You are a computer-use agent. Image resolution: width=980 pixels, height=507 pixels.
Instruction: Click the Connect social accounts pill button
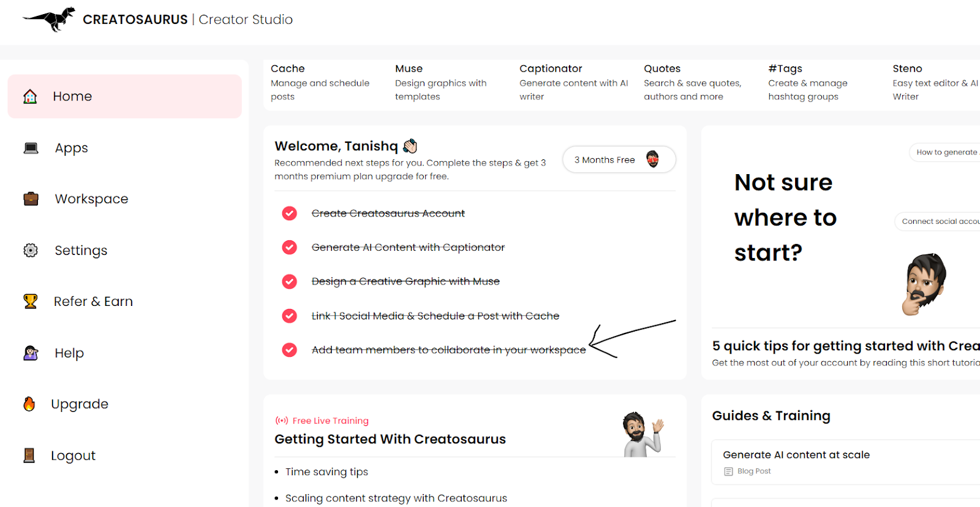[x=937, y=221]
